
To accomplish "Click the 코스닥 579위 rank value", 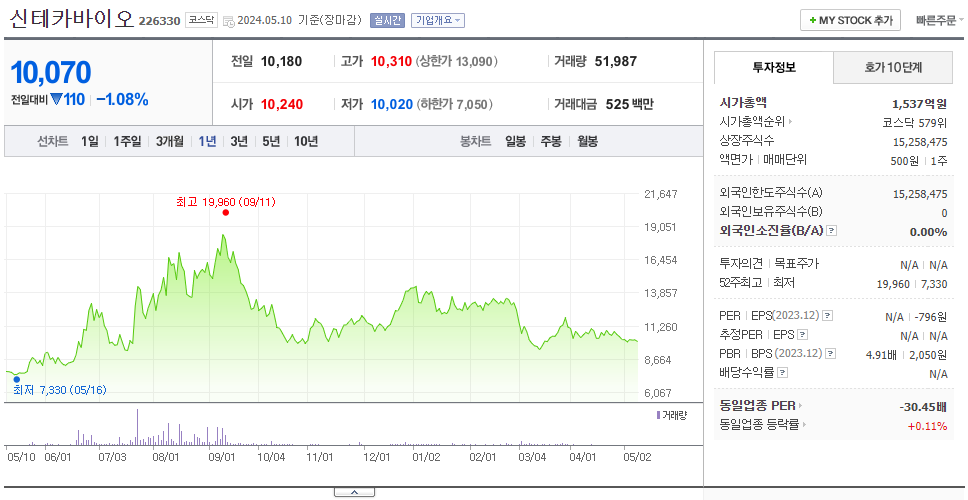I will click(915, 122).
